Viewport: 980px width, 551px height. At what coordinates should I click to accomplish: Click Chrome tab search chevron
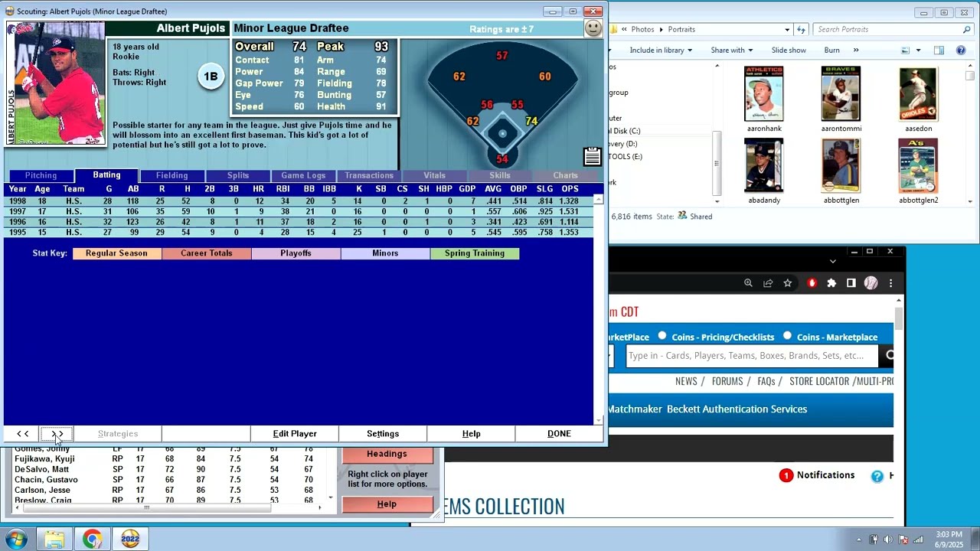pos(833,261)
